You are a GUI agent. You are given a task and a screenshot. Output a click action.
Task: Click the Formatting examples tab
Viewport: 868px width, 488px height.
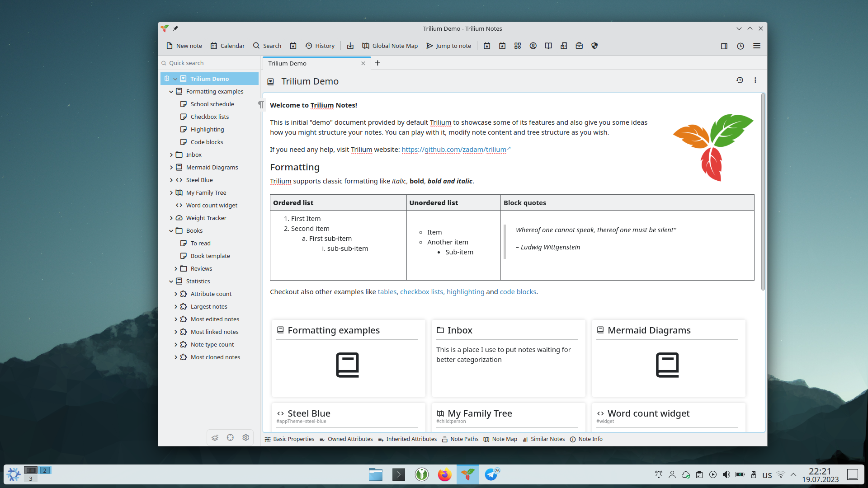pyautogui.click(x=216, y=91)
